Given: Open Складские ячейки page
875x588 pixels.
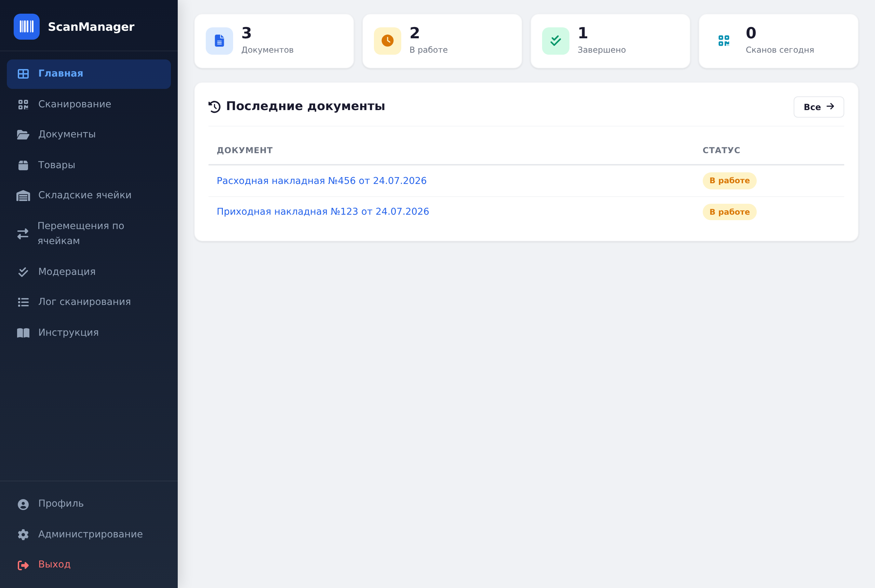Looking at the screenshot, I should (x=89, y=196).
